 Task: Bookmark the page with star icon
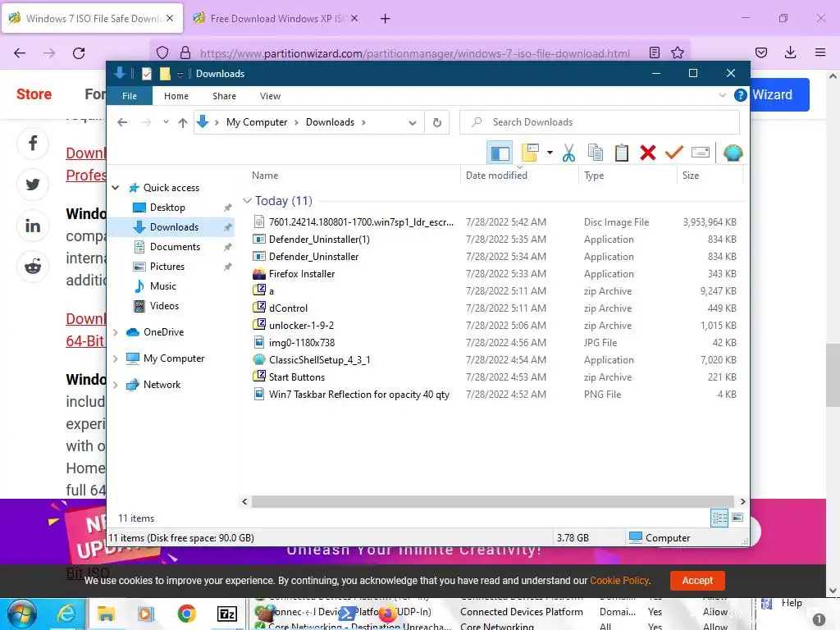coord(677,52)
